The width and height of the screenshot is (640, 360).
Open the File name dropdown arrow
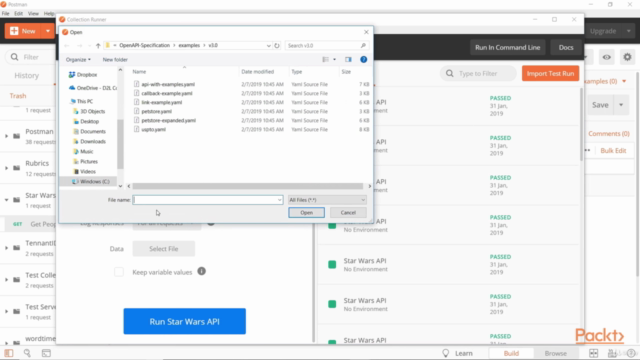click(x=279, y=200)
